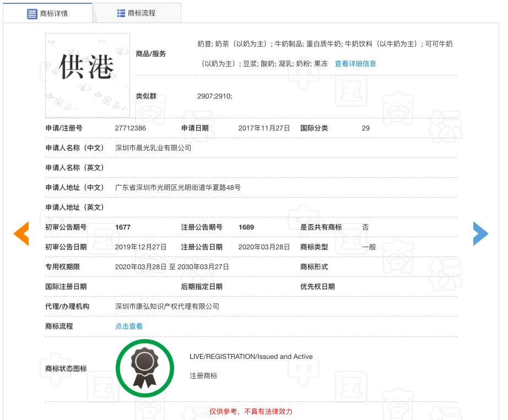Viewport: 508px width, 420px height.
Task: Go to previous trademark with orange arrow
Action: point(21,233)
